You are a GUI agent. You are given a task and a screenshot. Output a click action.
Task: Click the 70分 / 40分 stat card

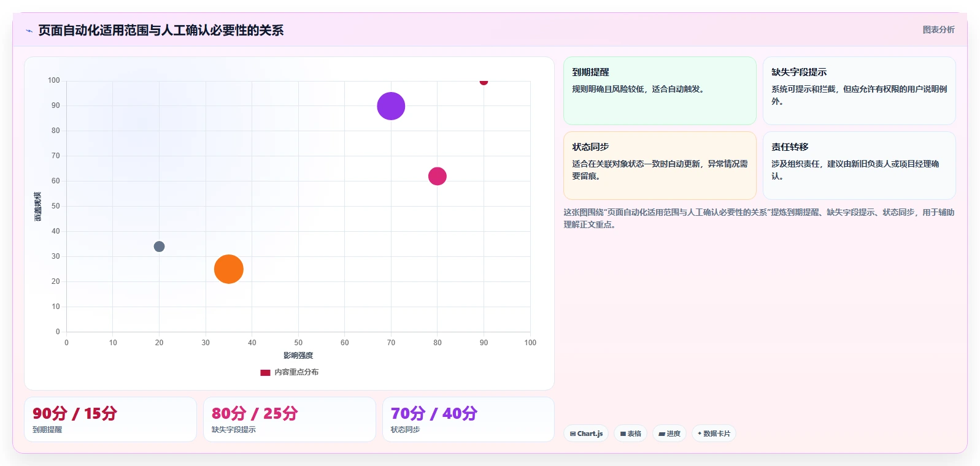468,419
